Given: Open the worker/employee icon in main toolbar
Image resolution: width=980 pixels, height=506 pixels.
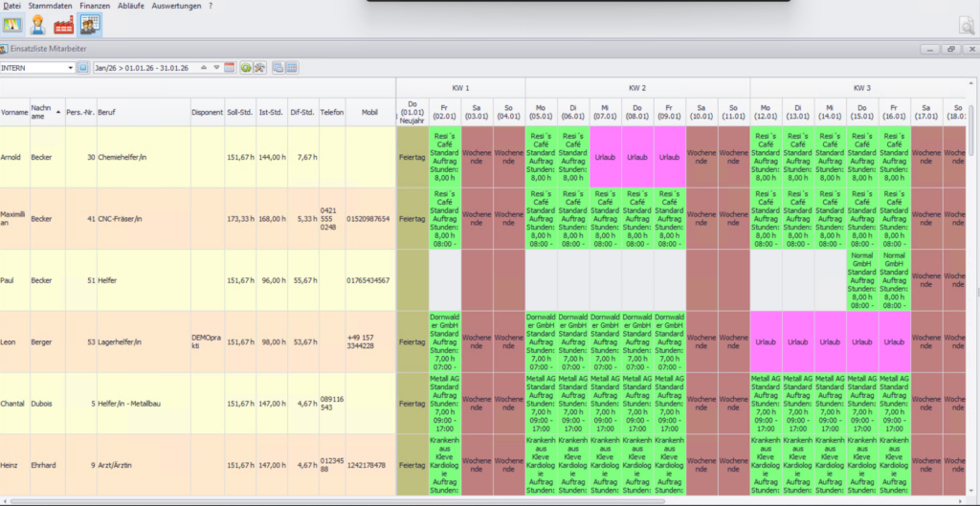Looking at the screenshot, I should (39, 25).
